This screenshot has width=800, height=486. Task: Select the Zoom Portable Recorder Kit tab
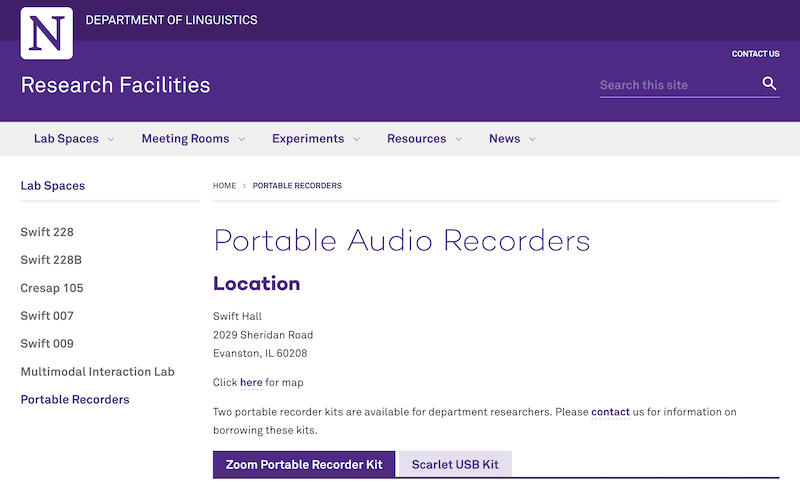304,464
